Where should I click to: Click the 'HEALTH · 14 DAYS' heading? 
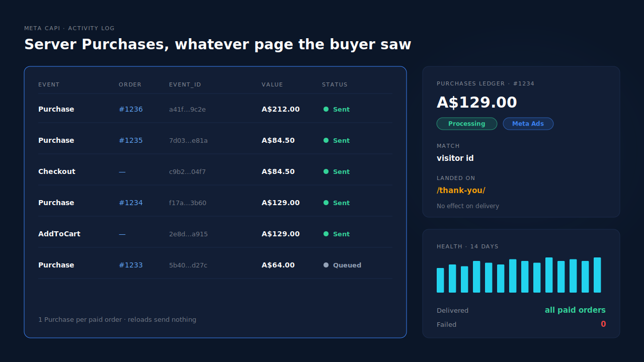pos(467,246)
